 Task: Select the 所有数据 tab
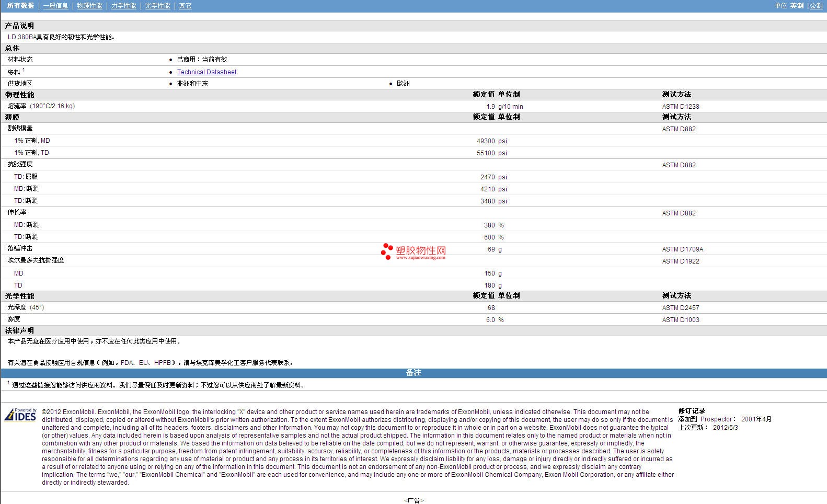tap(20, 6)
